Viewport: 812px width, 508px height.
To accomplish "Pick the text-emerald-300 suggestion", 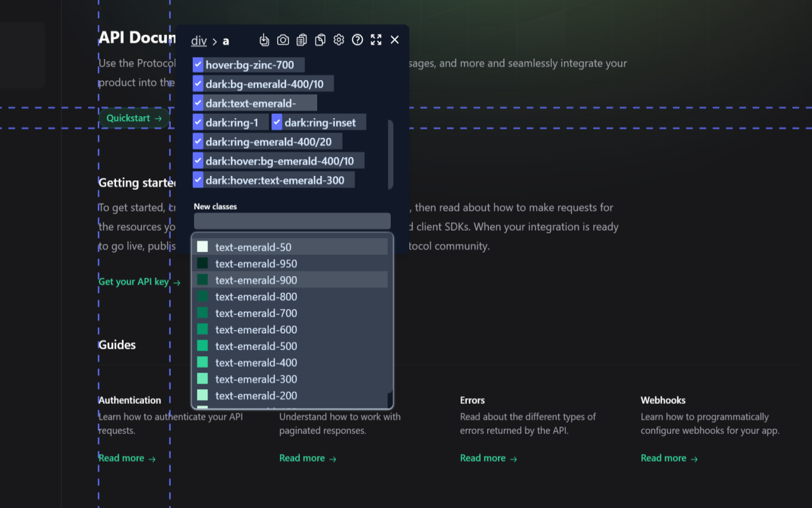I will (290, 379).
